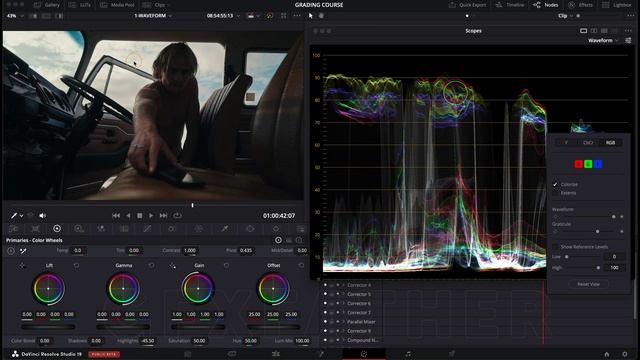Toggle visibility of Corrector 4
Screen dimensions: 640x360
pos(325,285)
